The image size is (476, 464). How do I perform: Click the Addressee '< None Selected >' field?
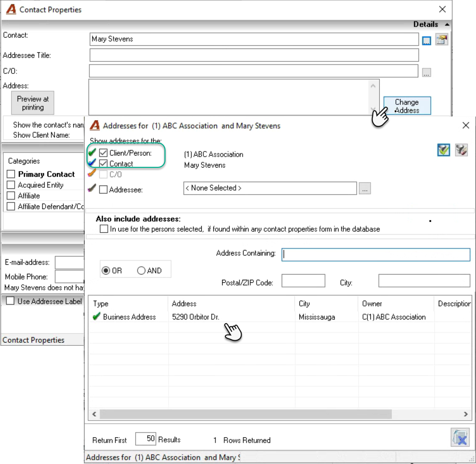[x=270, y=188]
